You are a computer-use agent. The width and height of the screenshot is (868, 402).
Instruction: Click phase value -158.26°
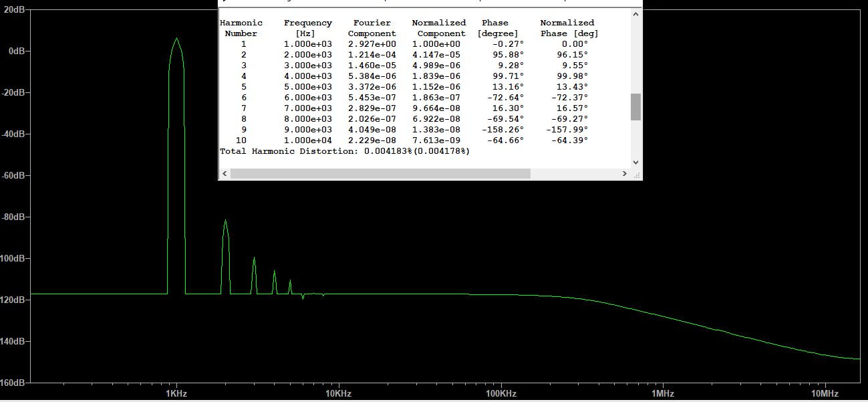503,130
